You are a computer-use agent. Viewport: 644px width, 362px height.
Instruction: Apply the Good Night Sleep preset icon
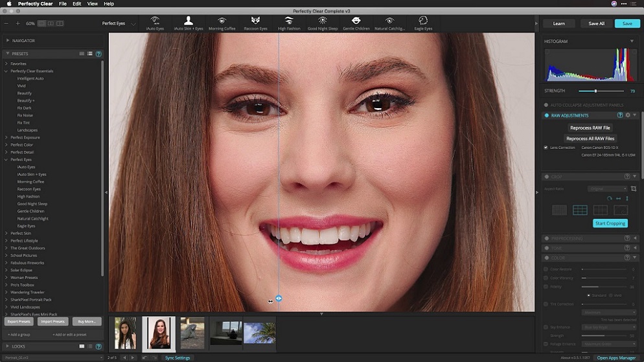tap(323, 20)
